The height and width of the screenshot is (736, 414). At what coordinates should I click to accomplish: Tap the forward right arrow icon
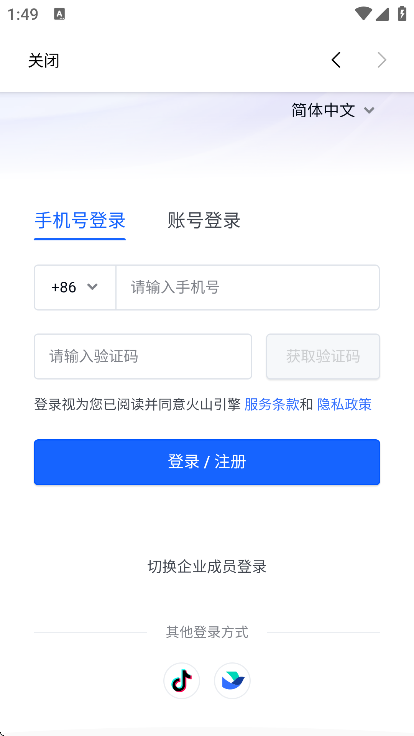(382, 60)
